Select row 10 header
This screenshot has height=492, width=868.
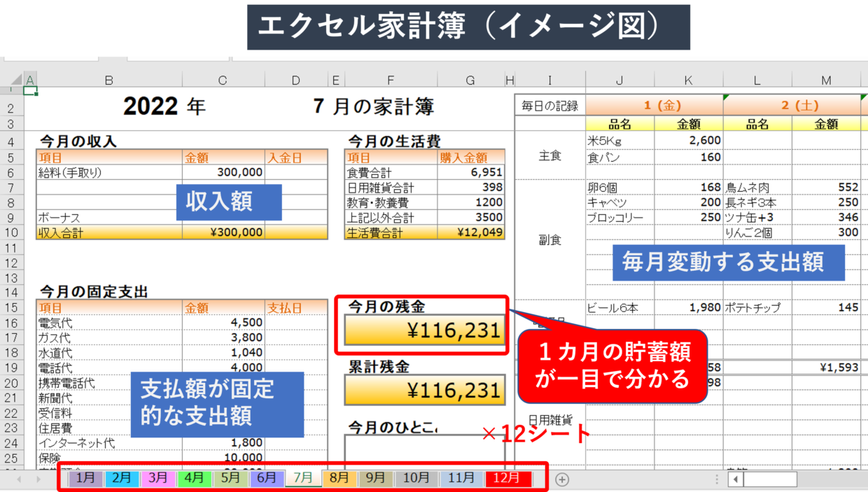[11, 232]
